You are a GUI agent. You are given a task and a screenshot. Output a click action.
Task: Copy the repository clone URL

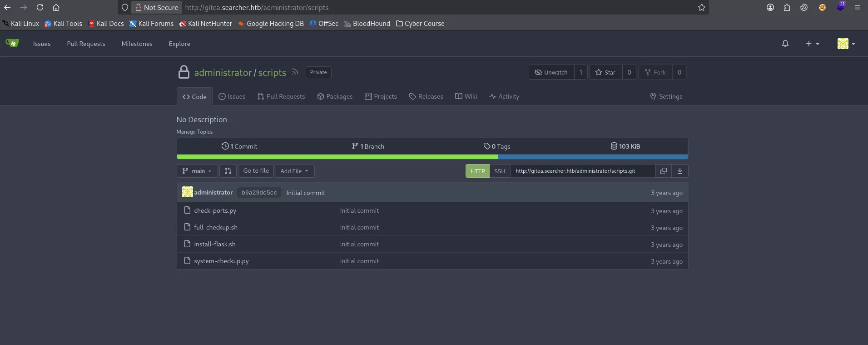pyautogui.click(x=663, y=171)
